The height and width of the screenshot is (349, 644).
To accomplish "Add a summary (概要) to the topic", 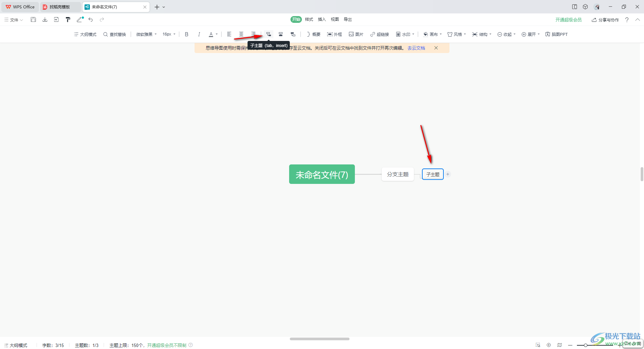I will [x=314, y=34].
